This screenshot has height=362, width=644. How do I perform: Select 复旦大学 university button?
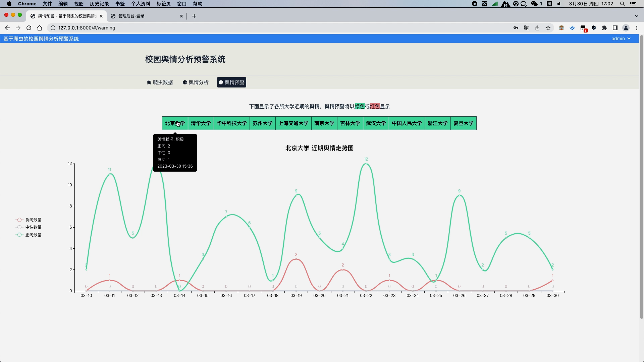click(x=463, y=123)
